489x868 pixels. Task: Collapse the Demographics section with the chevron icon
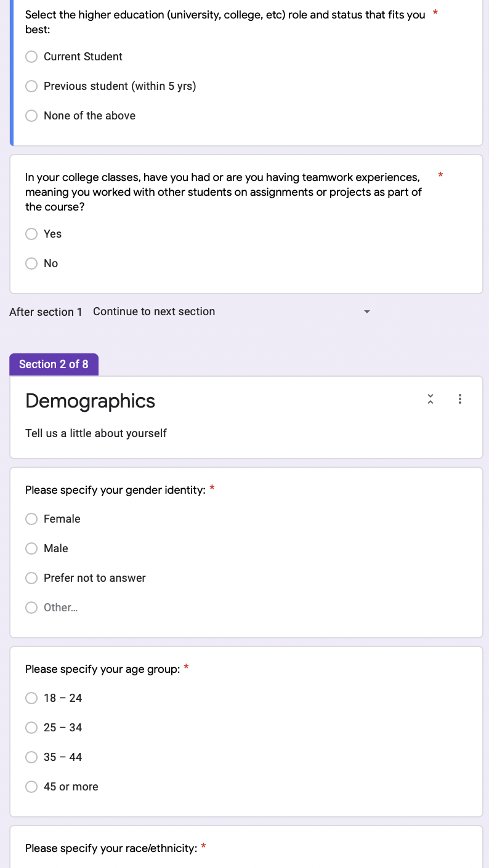click(430, 400)
